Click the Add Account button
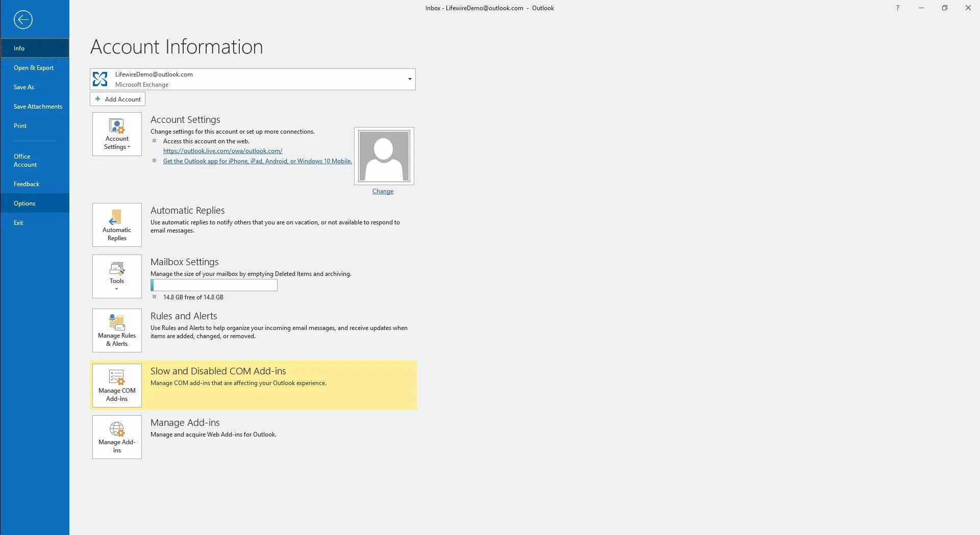 (118, 99)
